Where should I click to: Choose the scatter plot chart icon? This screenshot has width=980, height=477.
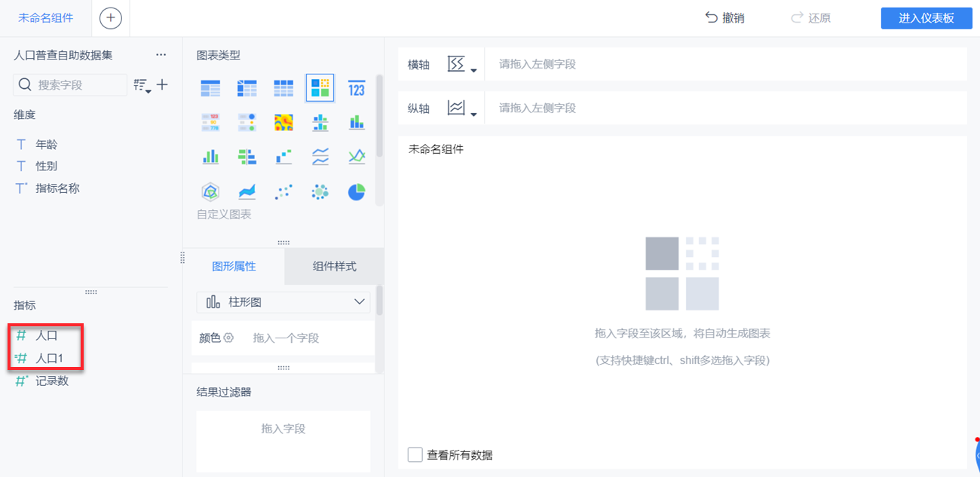[283, 192]
